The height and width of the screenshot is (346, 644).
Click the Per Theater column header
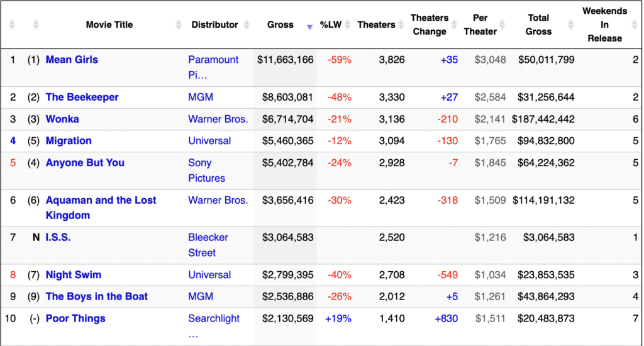(480, 25)
